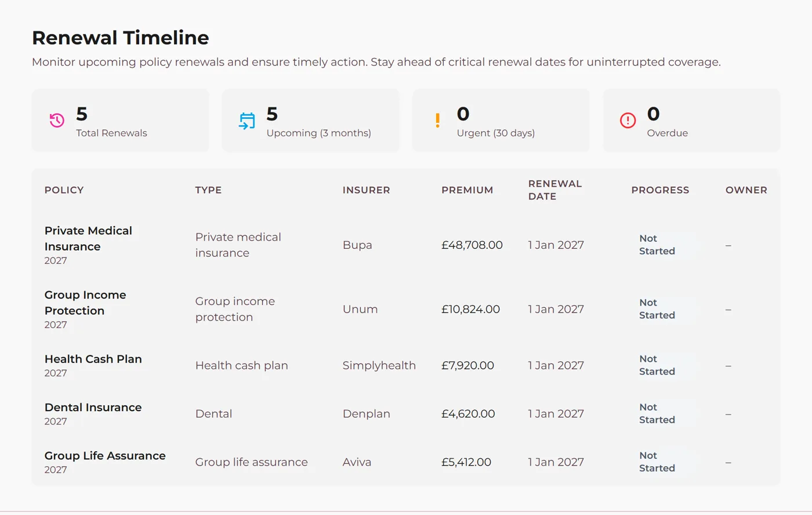Image resolution: width=812 pixels, height=515 pixels.
Task: Open the Dental Insurance policy
Action: click(93, 407)
